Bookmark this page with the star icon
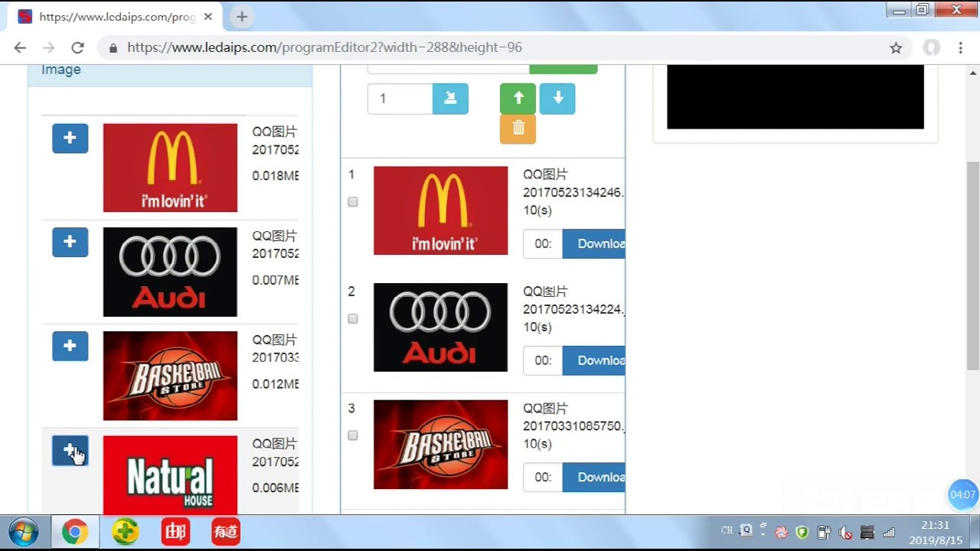Image resolution: width=980 pixels, height=551 pixels. (x=896, y=47)
